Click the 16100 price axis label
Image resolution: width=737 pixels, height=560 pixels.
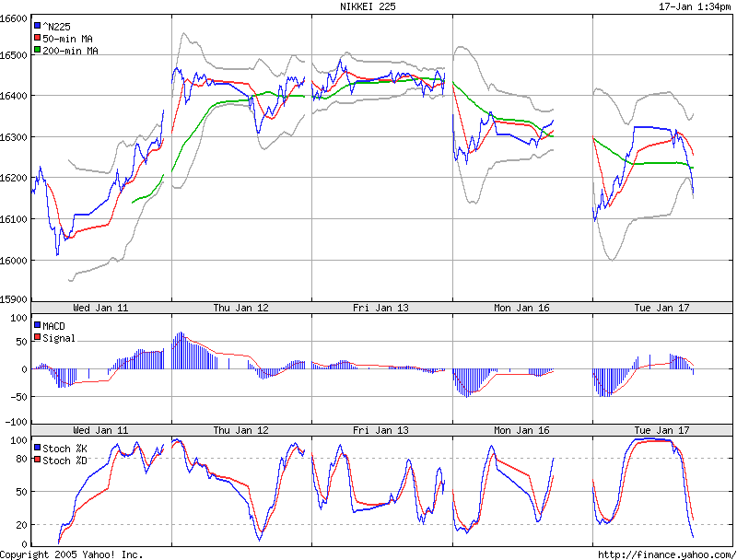click(x=14, y=219)
